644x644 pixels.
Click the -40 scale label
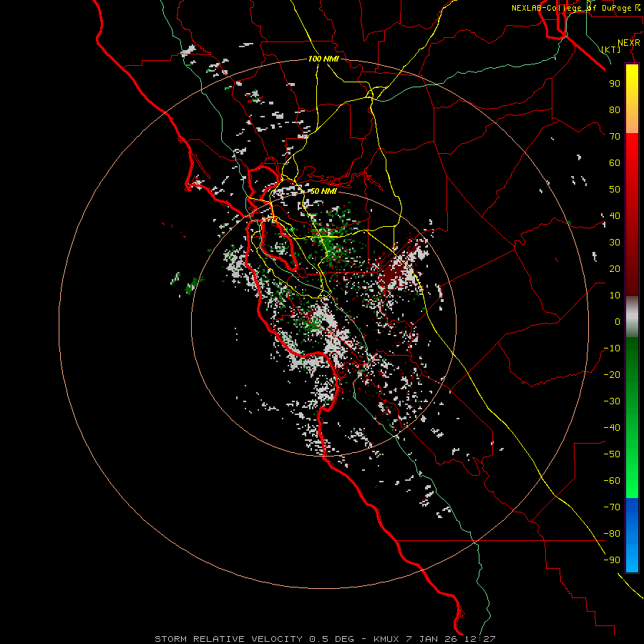click(x=612, y=428)
